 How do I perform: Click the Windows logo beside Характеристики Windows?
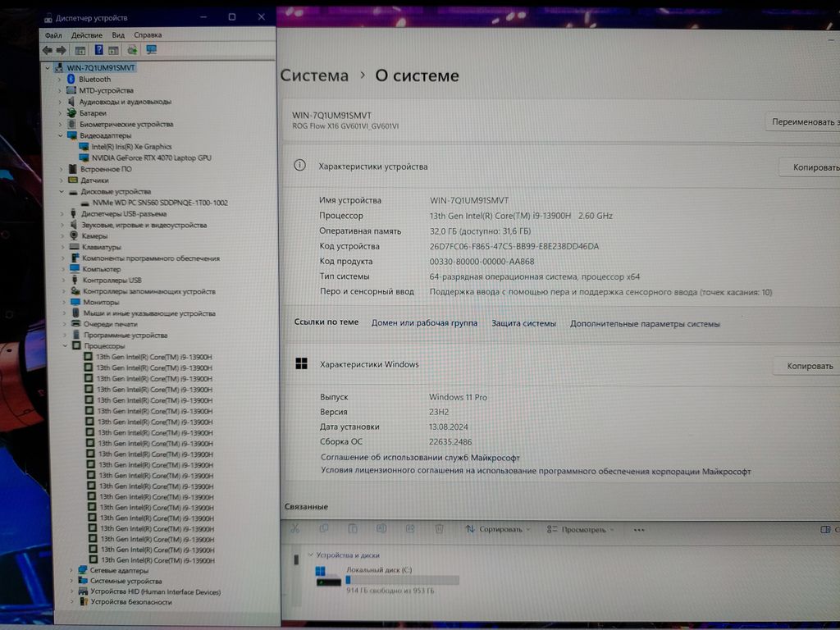point(302,363)
